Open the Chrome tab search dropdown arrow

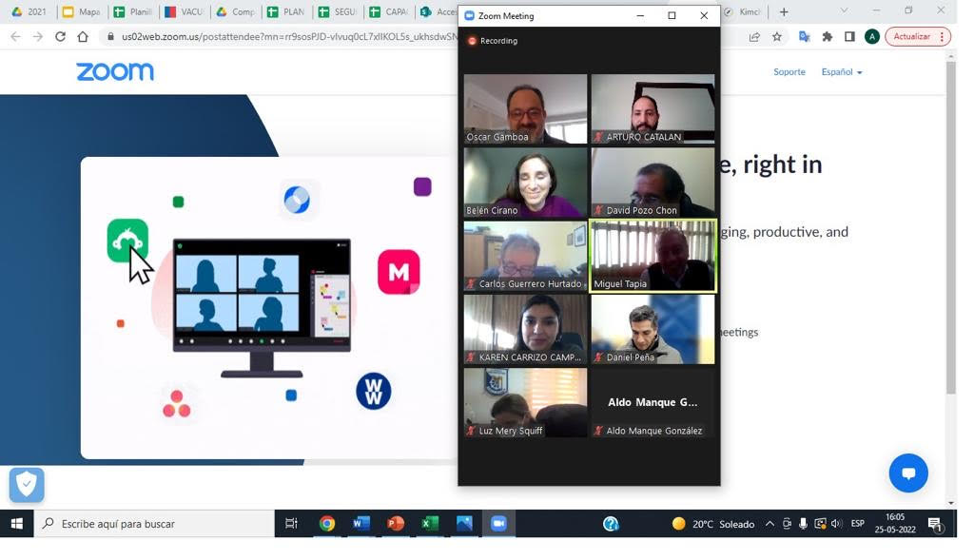point(844,11)
